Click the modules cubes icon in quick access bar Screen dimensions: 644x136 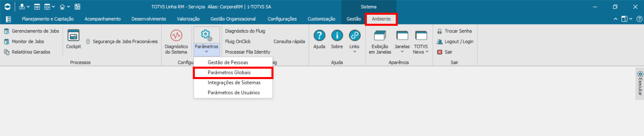tap(22, 7)
